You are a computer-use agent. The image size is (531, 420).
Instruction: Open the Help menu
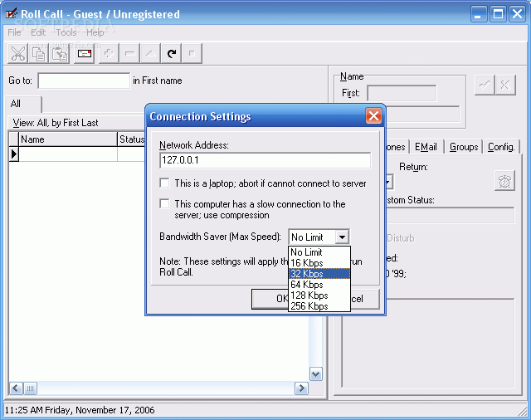95,32
